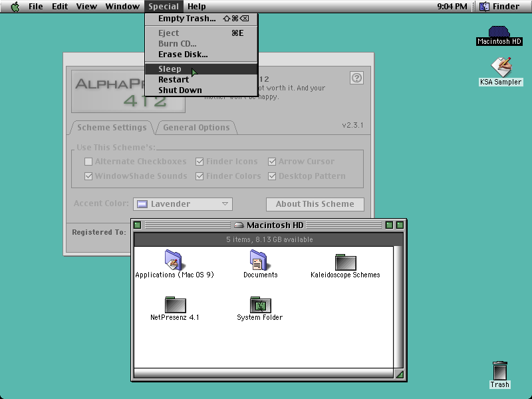Open the Apple menu icon
This screenshot has height=399, width=532.
click(15, 7)
